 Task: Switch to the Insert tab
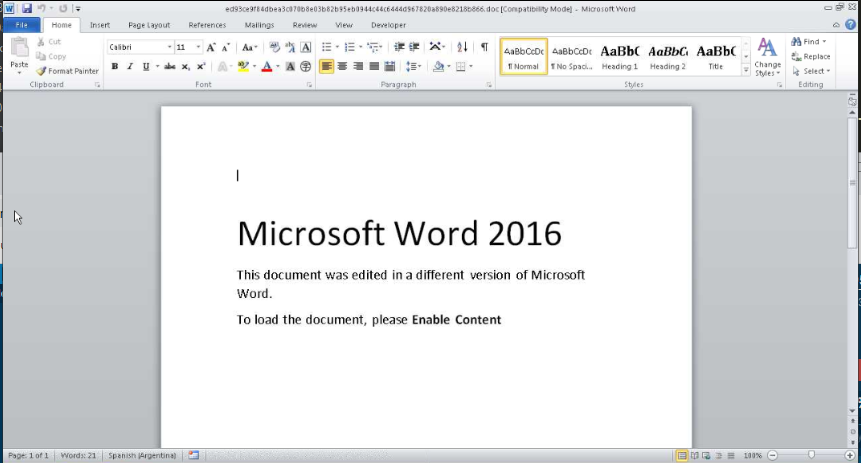tap(100, 25)
